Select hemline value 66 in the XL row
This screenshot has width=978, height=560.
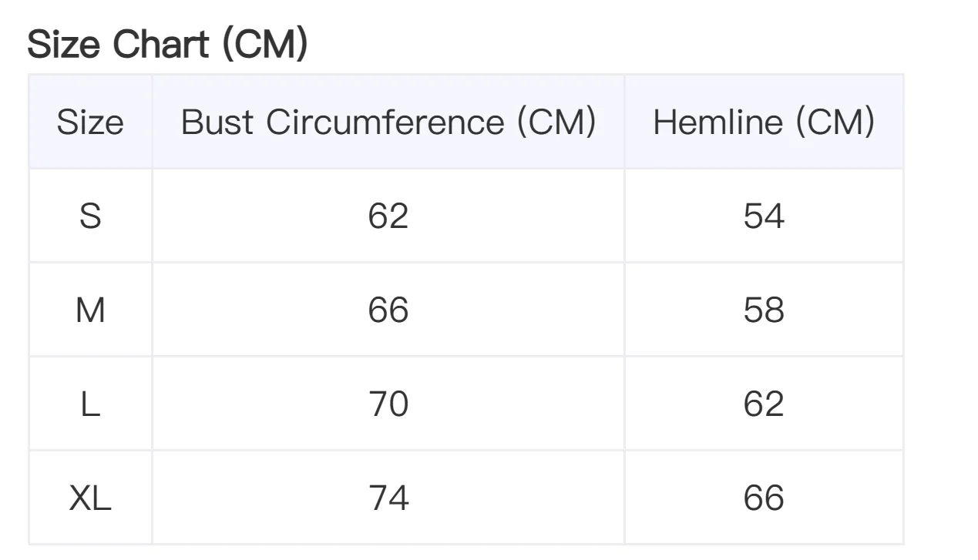[x=764, y=498]
